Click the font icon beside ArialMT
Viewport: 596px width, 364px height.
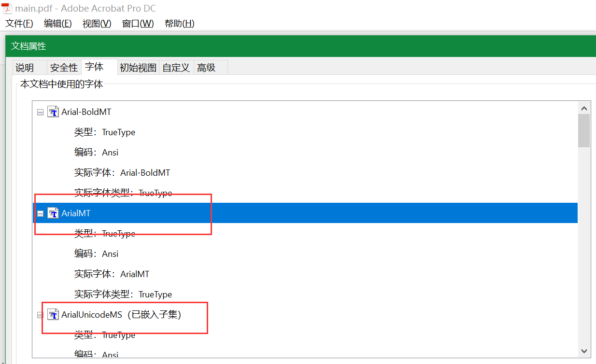(x=53, y=213)
